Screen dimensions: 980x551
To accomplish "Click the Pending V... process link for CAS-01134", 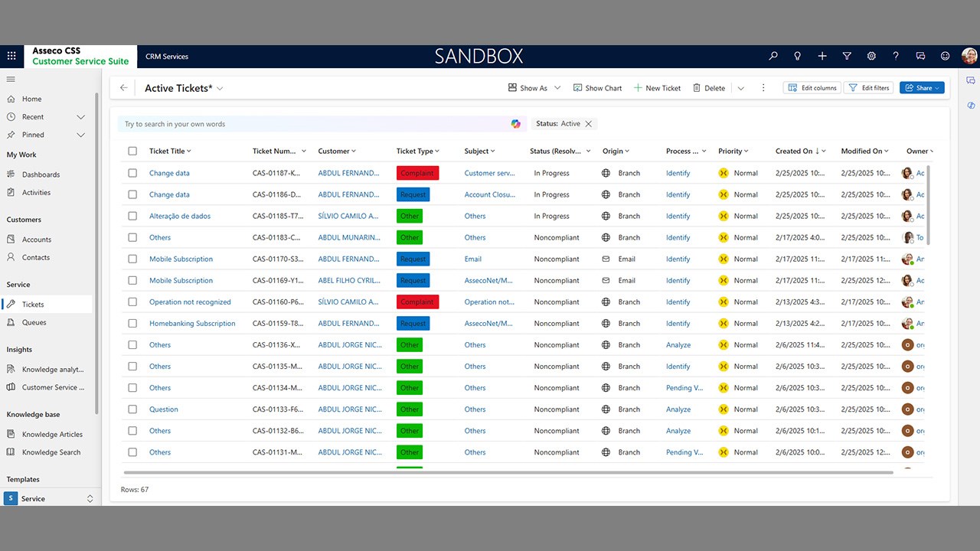I will pos(684,388).
